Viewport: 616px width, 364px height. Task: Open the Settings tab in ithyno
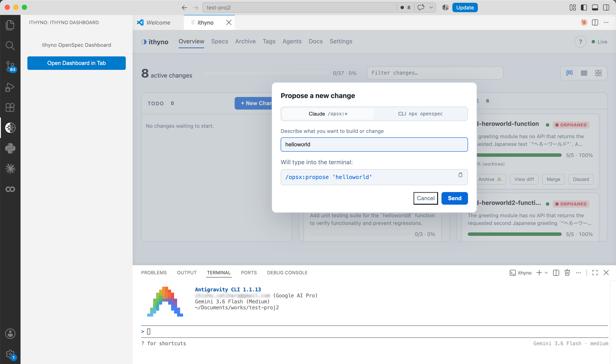pos(341,41)
